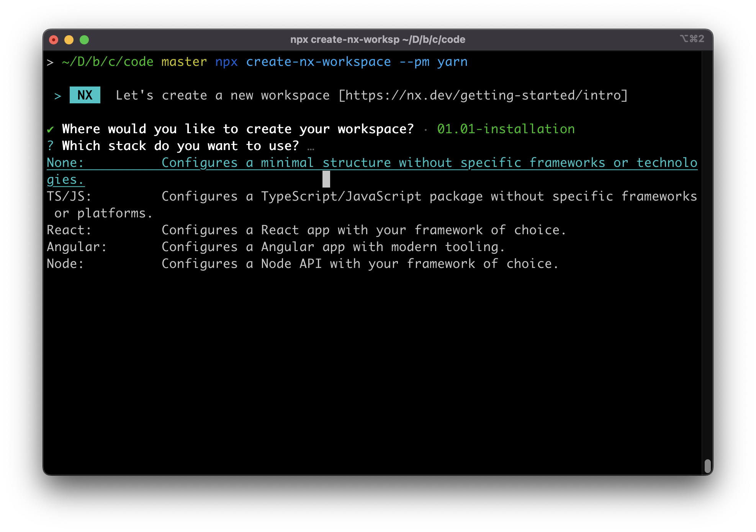
Task: Click the terminal block cursor
Action: pyautogui.click(x=326, y=179)
